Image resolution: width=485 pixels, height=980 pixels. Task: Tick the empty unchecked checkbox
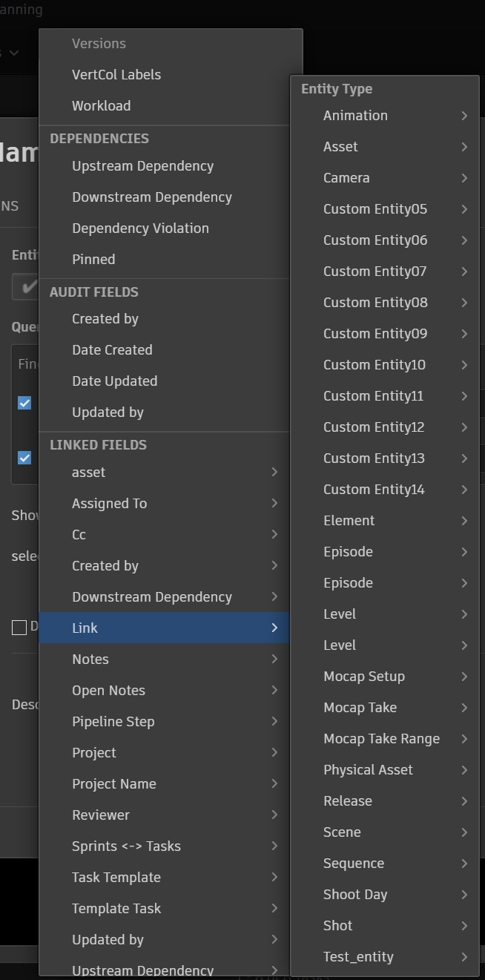point(19,628)
